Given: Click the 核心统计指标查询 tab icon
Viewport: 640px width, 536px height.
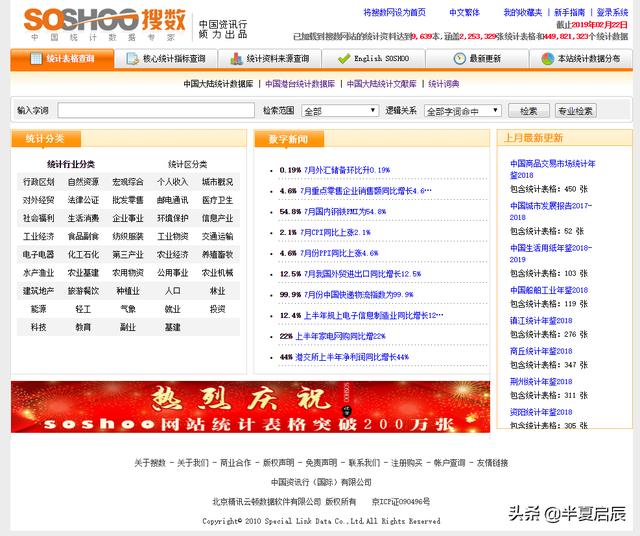Looking at the screenshot, I should [x=131, y=59].
